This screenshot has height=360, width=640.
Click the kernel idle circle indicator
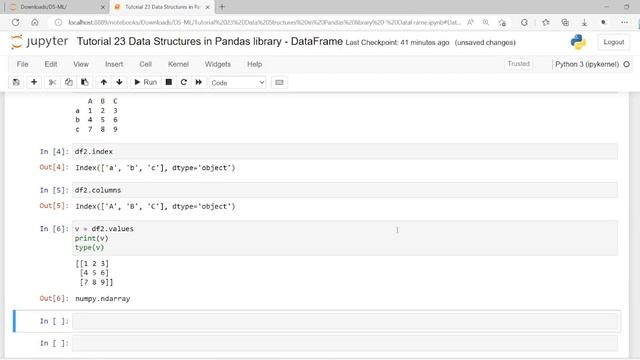[627, 64]
